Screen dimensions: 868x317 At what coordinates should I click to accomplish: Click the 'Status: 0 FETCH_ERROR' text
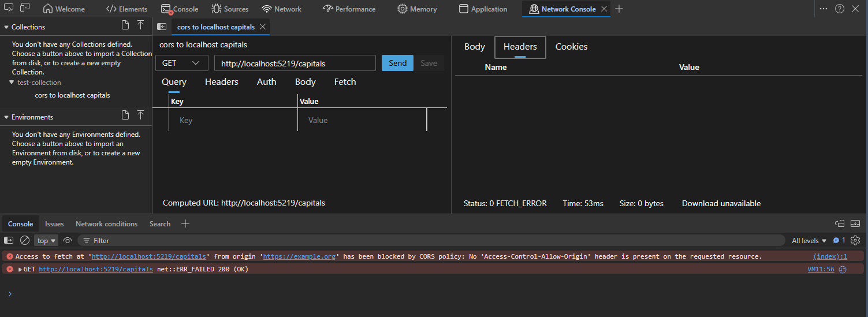pyautogui.click(x=505, y=203)
